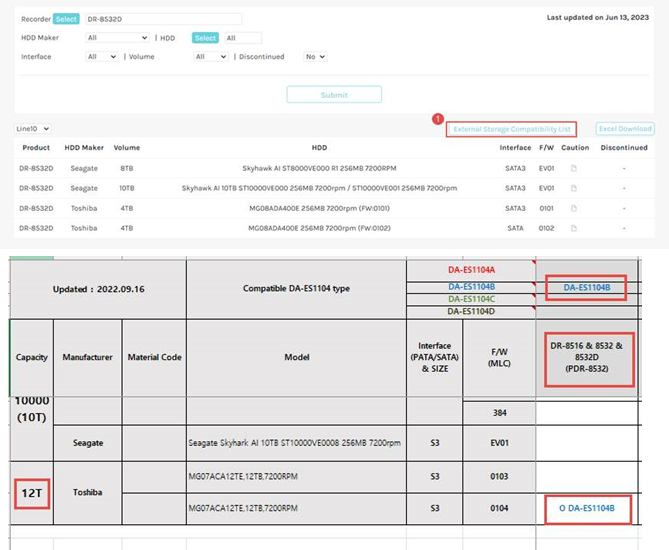Select the Seagate Skyhark AI 10TB model cell

[297, 443]
